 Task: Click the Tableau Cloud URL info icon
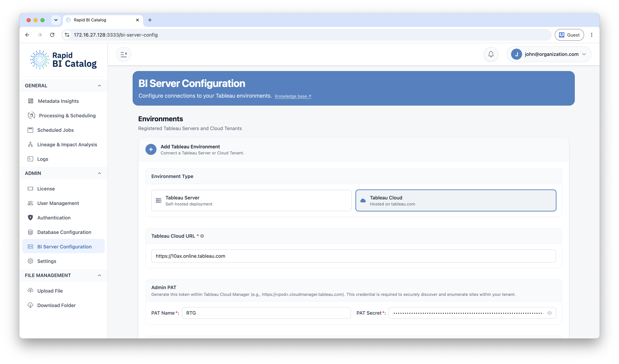click(x=202, y=236)
